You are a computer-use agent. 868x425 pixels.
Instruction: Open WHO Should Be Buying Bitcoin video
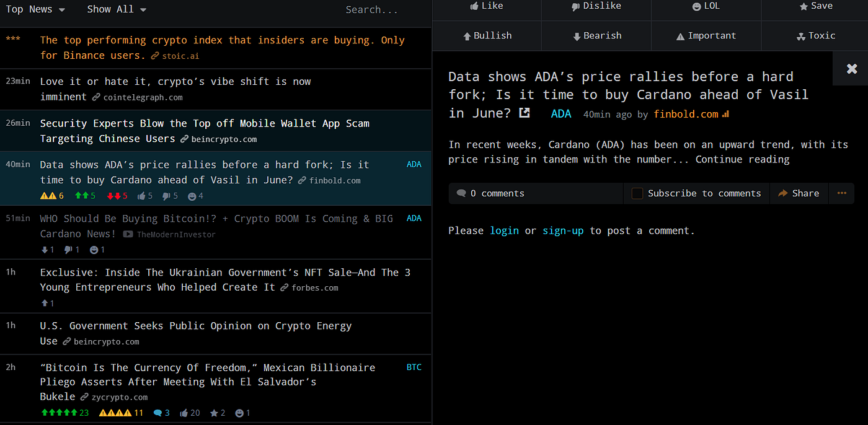[x=216, y=226]
